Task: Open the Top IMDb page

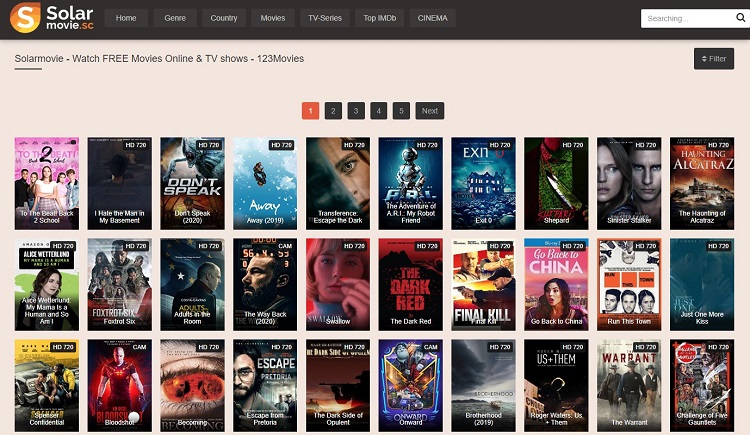Action: pos(380,18)
